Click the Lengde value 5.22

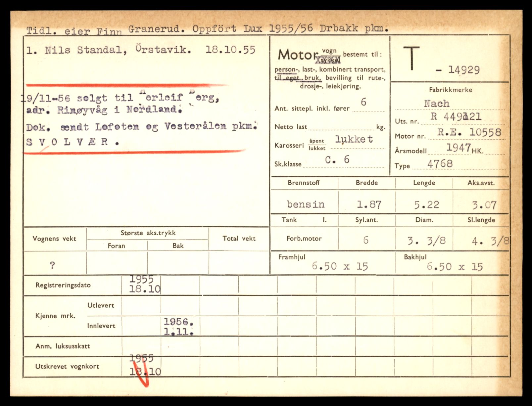pyautogui.click(x=426, y=205)
